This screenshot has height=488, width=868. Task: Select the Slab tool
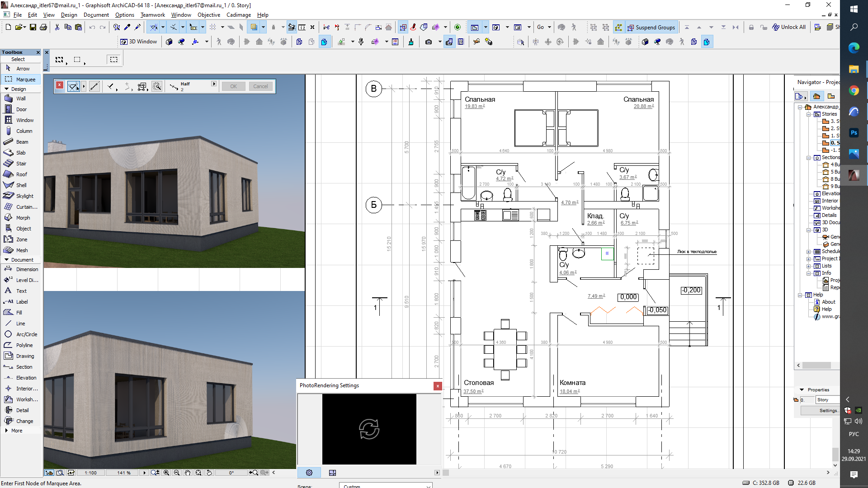[x=21, y=153]
